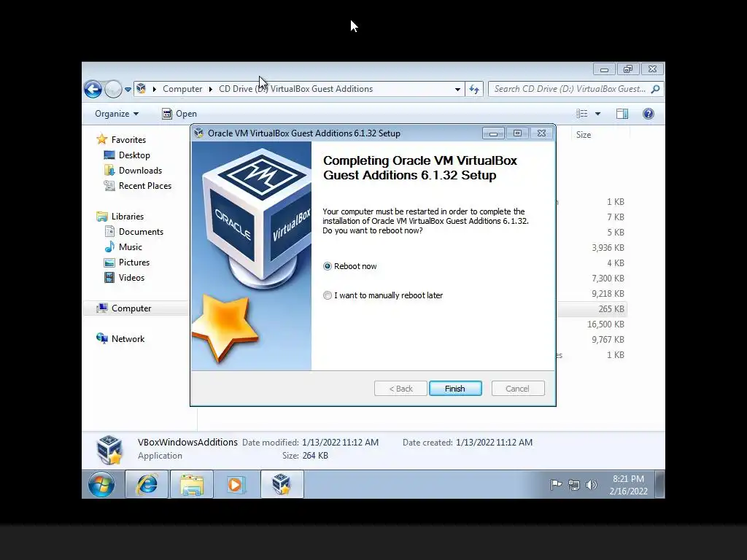The height and width of the screenshot is (560, 747).
Task: Choose I want to manually reboot later
Action: click(x=328, y=295)
